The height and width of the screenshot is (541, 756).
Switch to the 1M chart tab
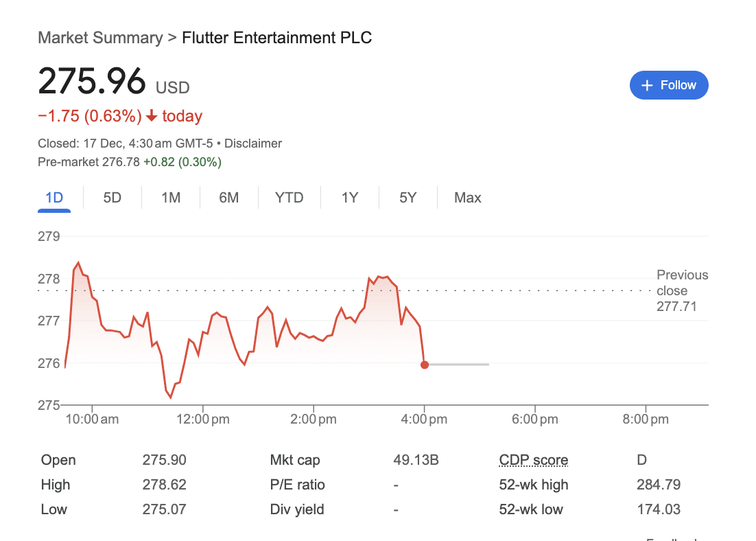click(x=171, y=198)
